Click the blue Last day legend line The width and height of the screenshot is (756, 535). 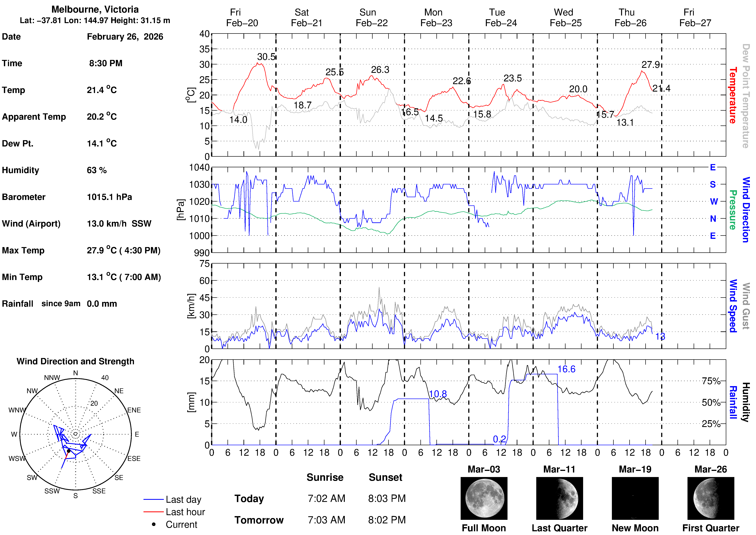(153, 499)
